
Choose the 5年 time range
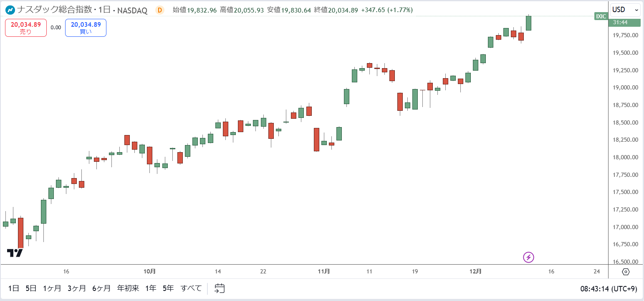coord(168,288)
